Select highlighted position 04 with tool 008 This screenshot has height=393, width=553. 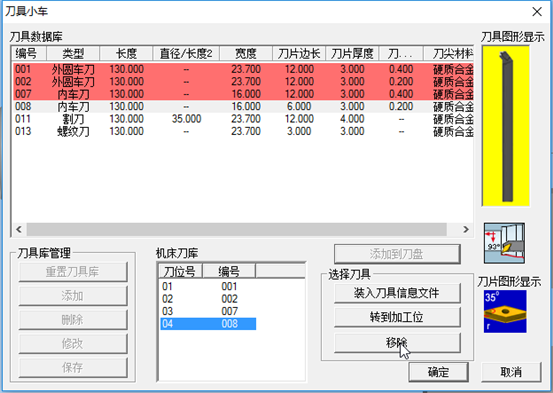coord(208,324)
